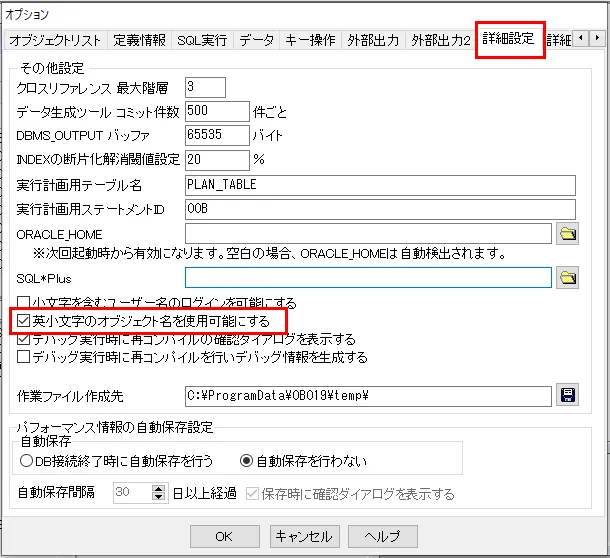
Task: Open the データ tab
Action: click(257, 40)
